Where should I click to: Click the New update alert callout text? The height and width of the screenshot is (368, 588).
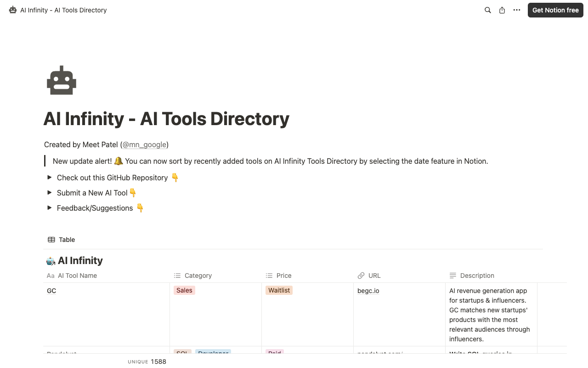tap(270, 161)
